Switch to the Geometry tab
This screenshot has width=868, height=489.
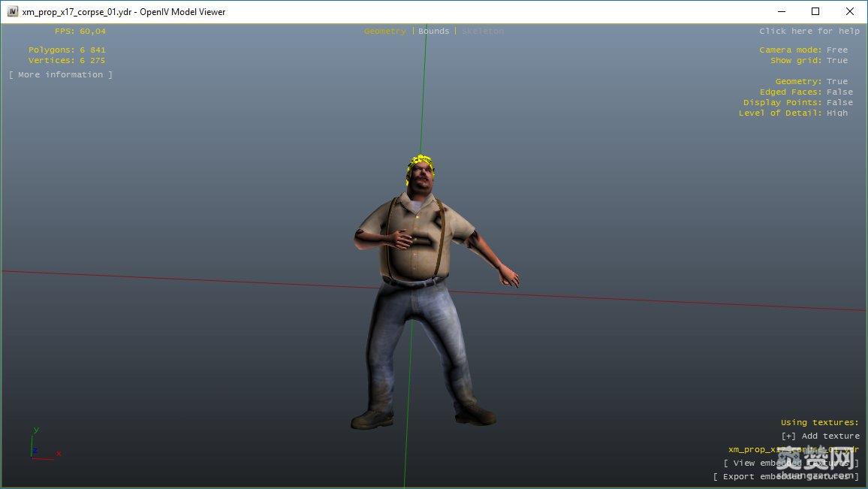384,31
